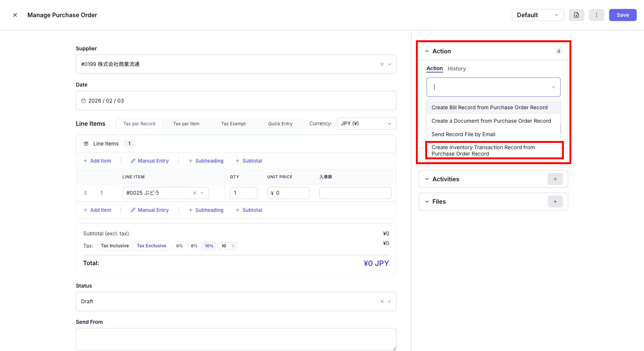The width and height of the screenshot is (644, 351).
Task: Click the 入庫数 input field
Action: 355,193
